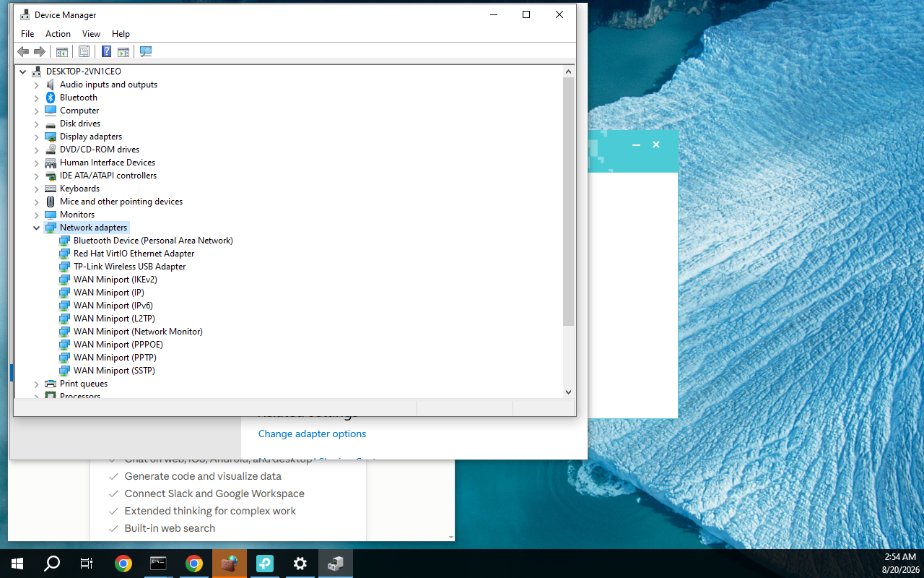Select the Monitors category label
Viewport: 924px width, 578px height.
click(77, 215)
